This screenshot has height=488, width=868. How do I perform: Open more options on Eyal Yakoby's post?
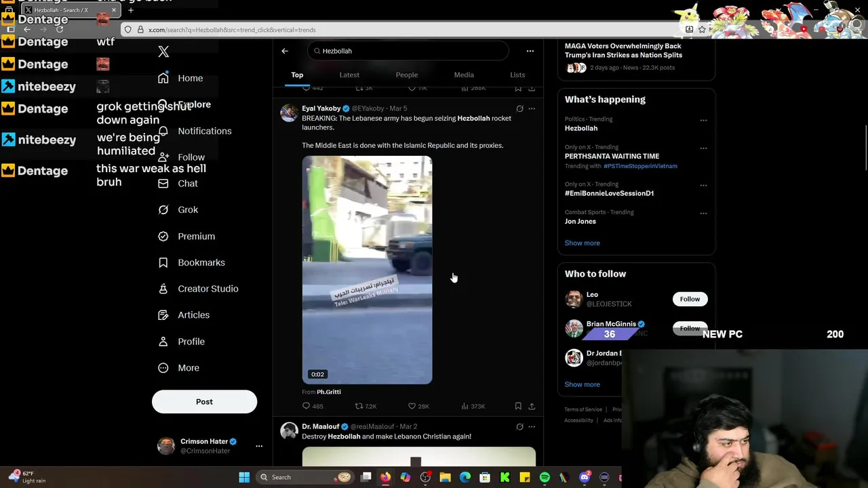(x=532, y=108)
